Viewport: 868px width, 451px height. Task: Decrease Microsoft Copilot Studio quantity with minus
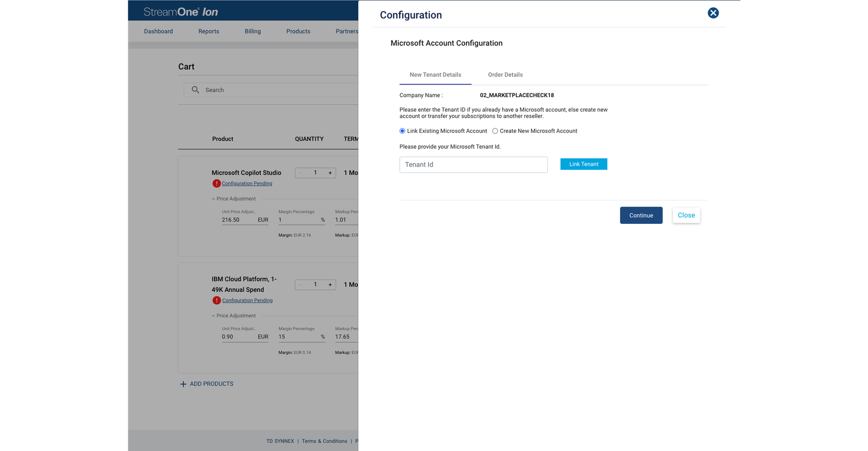click(x=300, y=173)
